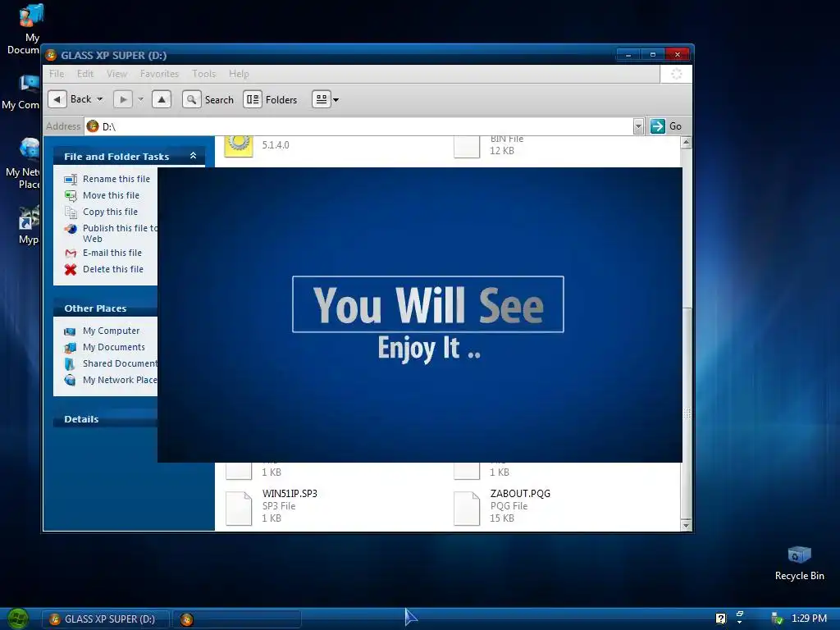Image resolution: width=840 pixels, height=630 pixels.
Task: Open the File menu
Action: coord(57,74)
